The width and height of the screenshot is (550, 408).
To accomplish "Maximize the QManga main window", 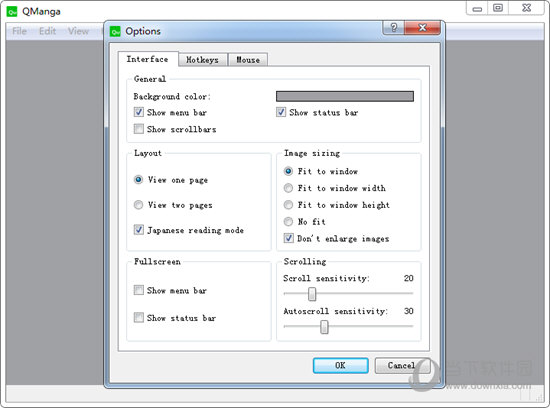I will [x=498, y=8].
